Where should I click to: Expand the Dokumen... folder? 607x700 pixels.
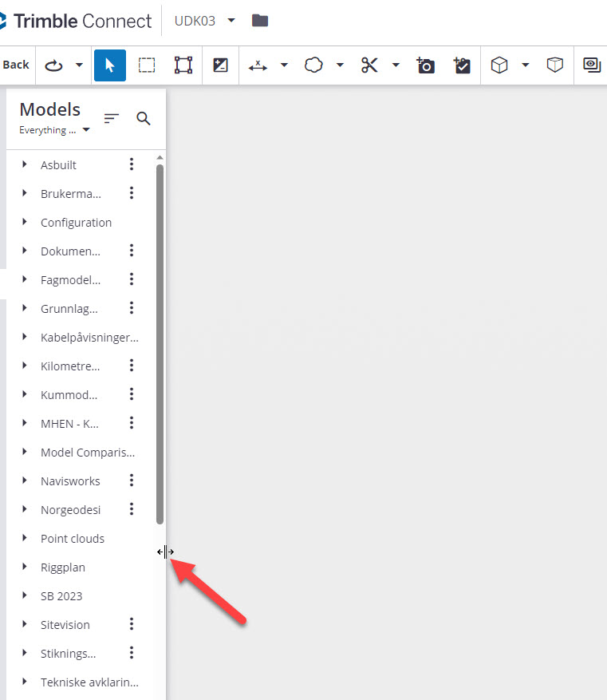click(x=25, y=251)
